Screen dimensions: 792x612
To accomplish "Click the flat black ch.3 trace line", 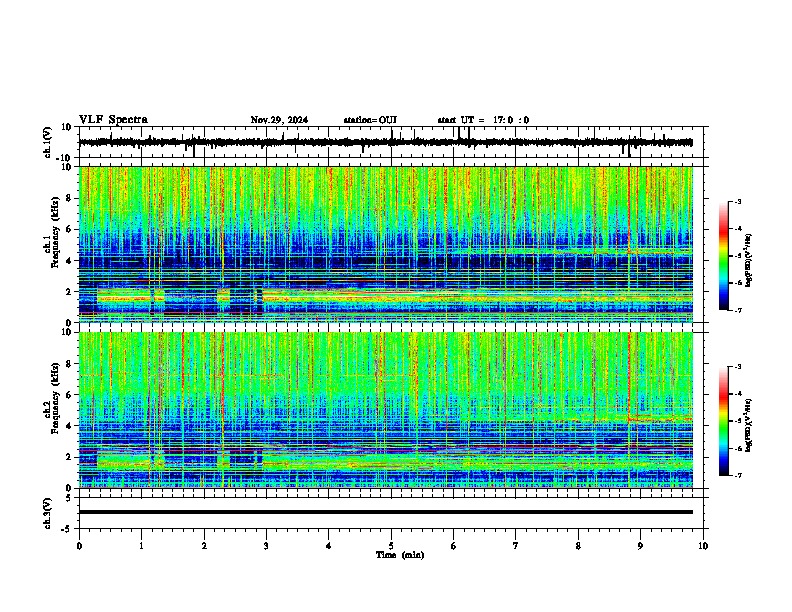I will [386, 512].
